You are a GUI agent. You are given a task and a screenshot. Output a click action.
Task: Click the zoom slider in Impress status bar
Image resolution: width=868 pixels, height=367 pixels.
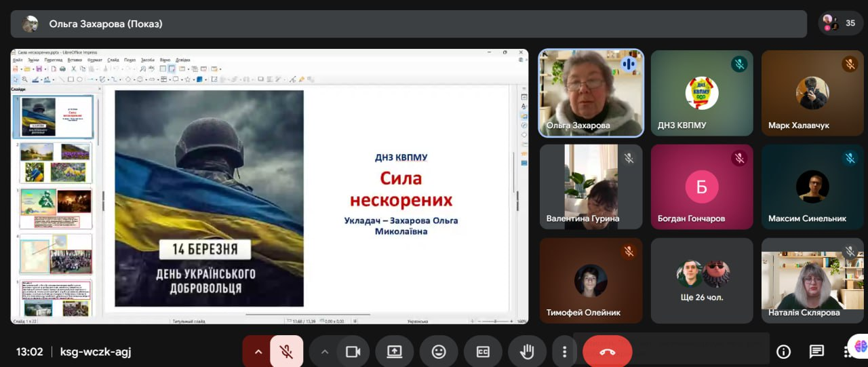pyautogui.click(x=494, y=321)
